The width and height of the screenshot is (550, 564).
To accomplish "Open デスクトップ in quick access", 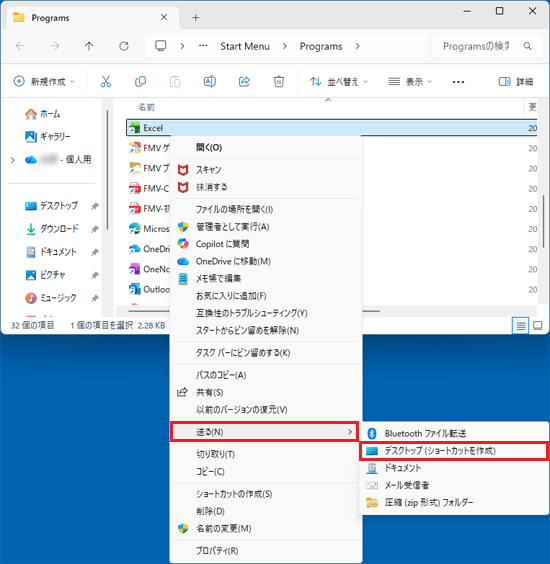I will [51, 206].
